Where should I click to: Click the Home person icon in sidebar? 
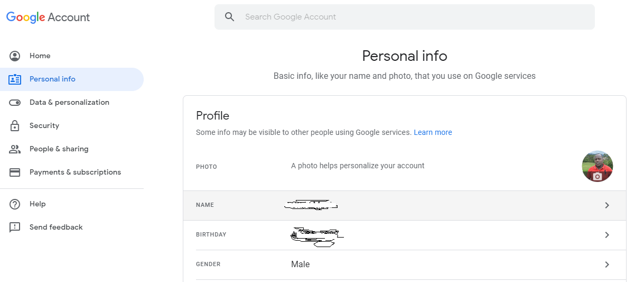(x=15, y=56)
